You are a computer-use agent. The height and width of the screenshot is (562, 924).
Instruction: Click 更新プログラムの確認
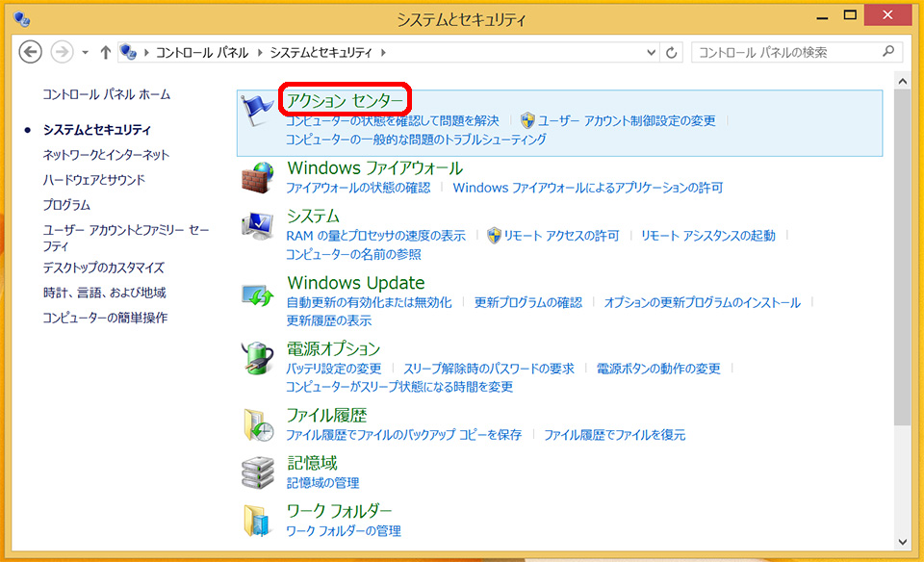pos(528,303)
